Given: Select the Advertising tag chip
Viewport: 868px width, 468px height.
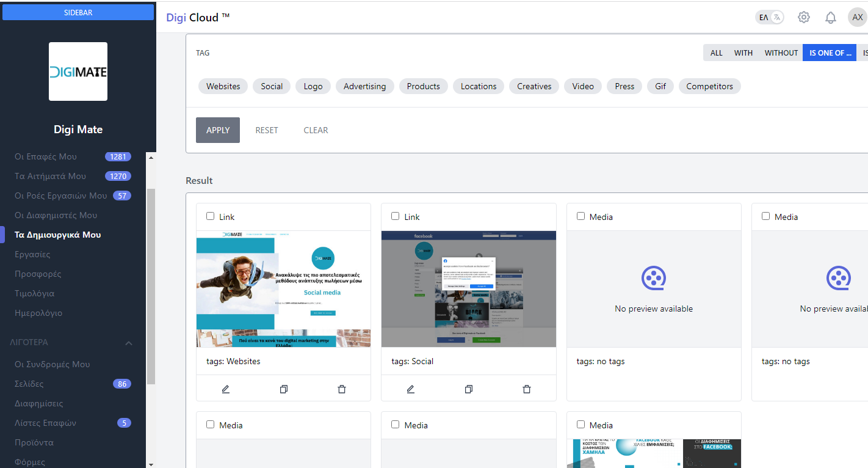Looking at the screenshot, I should pyautogui.click(x=364, y=86).
